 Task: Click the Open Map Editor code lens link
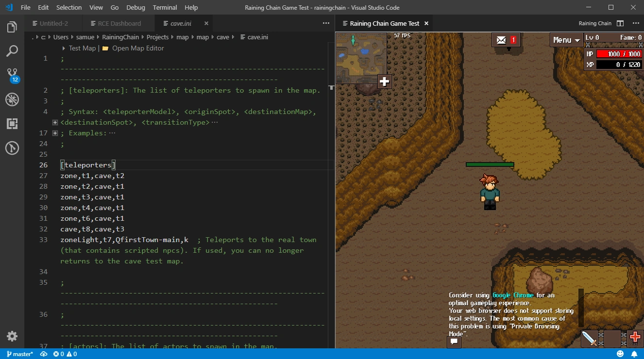point(138,49)
